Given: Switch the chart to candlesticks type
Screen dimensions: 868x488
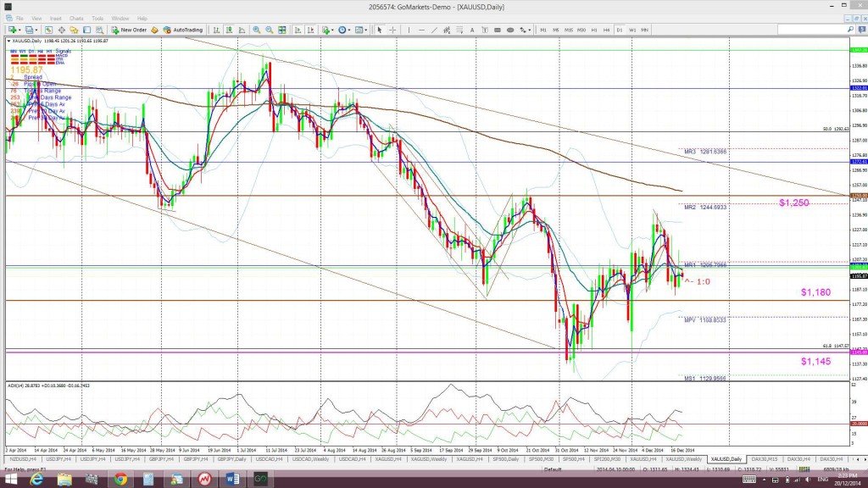Looking at the screenshot, I should 229,30.
